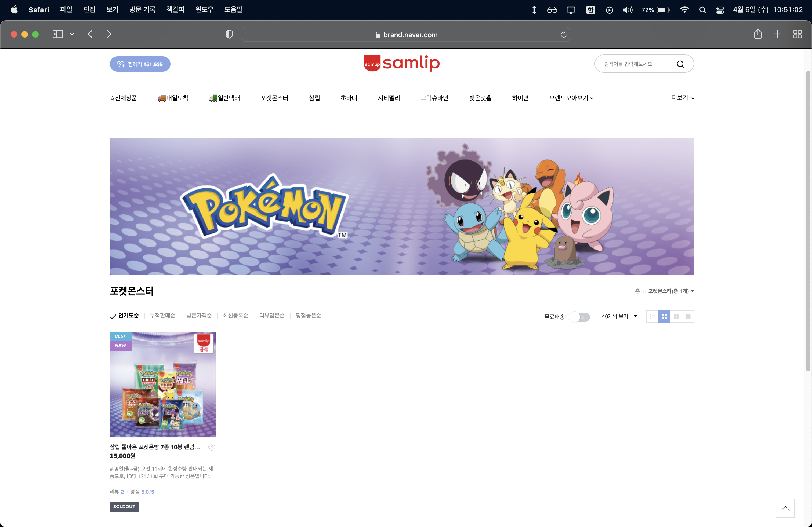Expand the 브랜드모아보기 menu
Screen dimensions: 812x527
[x=571, y=98]
